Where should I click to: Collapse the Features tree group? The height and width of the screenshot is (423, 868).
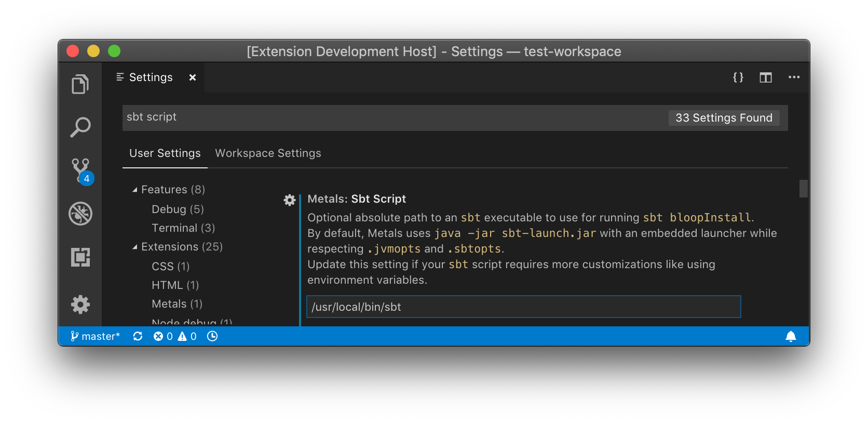coord(135,190)
